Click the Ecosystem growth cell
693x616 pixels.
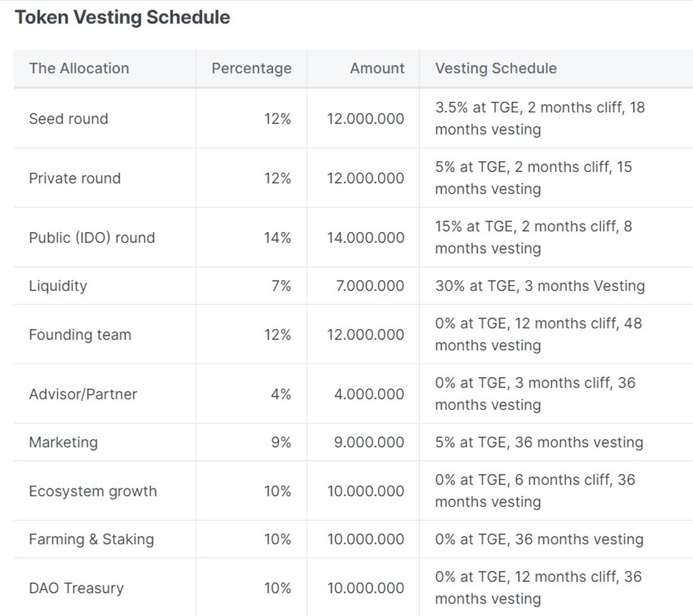pyautogui.click(x=93, y=491)
